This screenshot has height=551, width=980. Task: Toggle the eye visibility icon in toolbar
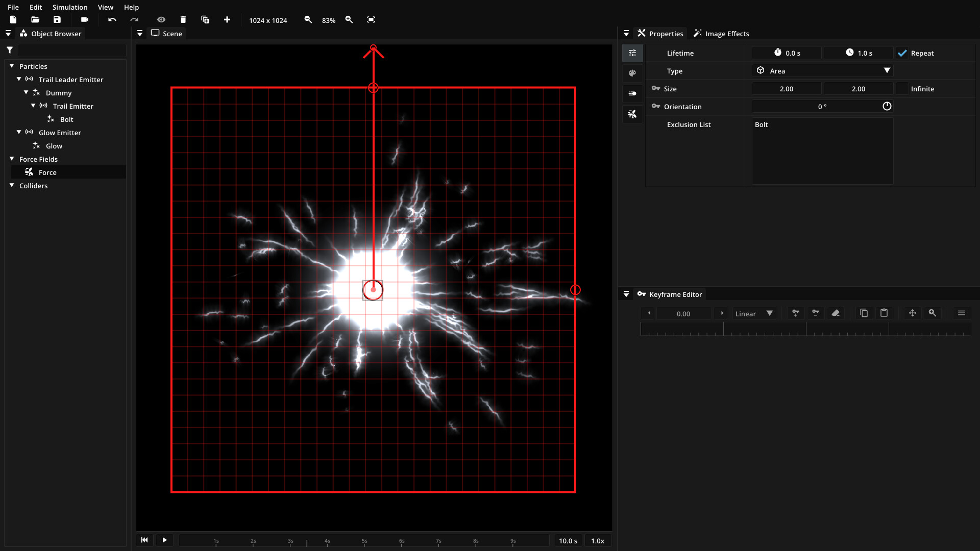[161, 20]
